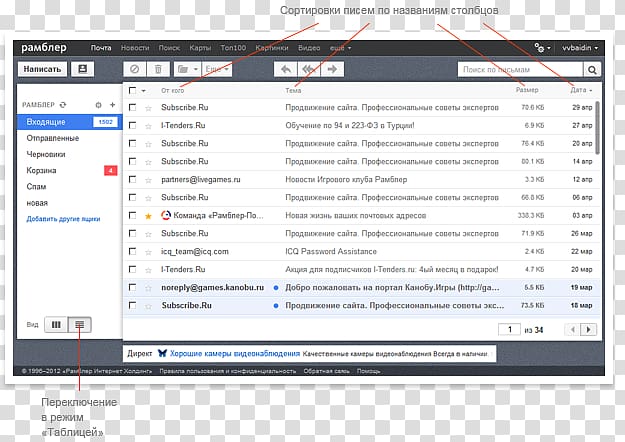
Task: Mark selected mail as spam icon
Action: tap(135, 69)
